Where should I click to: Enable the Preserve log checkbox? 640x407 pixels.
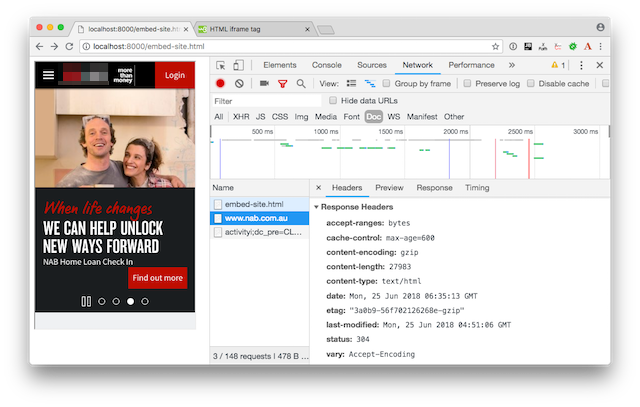click(x=467, y=83)
